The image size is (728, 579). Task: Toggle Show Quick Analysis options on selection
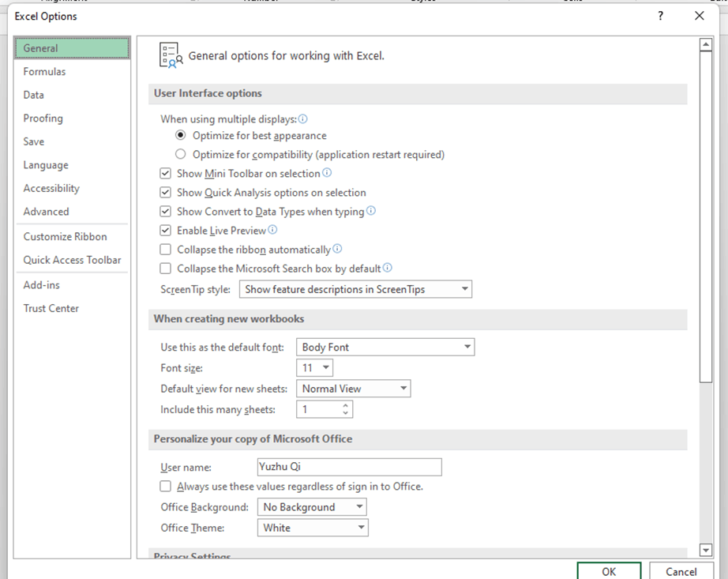(x=165, y=192)
